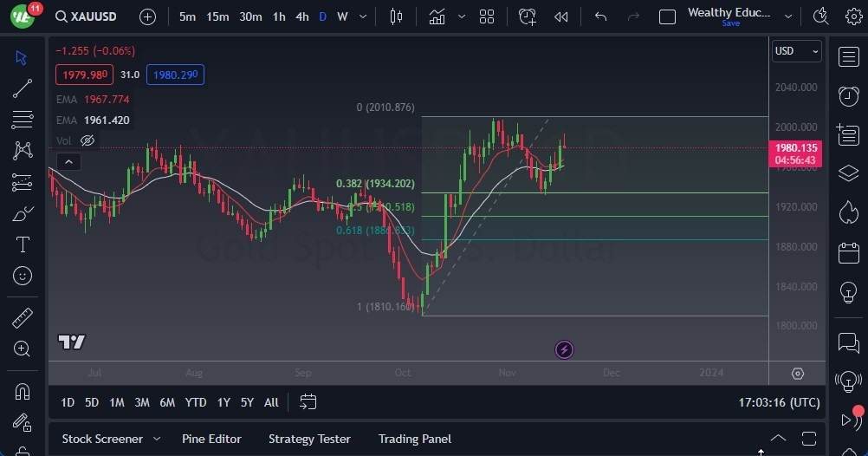Expand the USD currency dropdown
868x456 pixels.
point(796,51)
